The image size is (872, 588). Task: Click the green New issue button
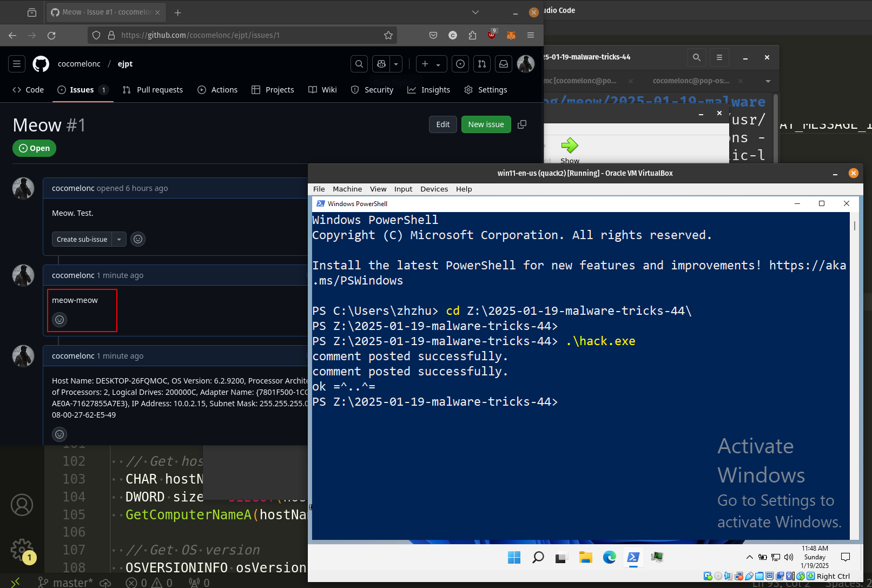486,124
